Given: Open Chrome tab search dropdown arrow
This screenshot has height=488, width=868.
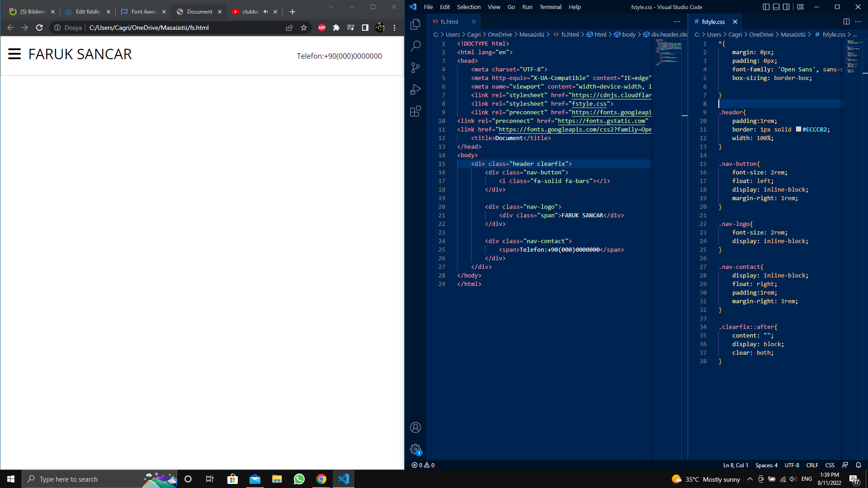Looking at the screenshot, I should point(331,7).
